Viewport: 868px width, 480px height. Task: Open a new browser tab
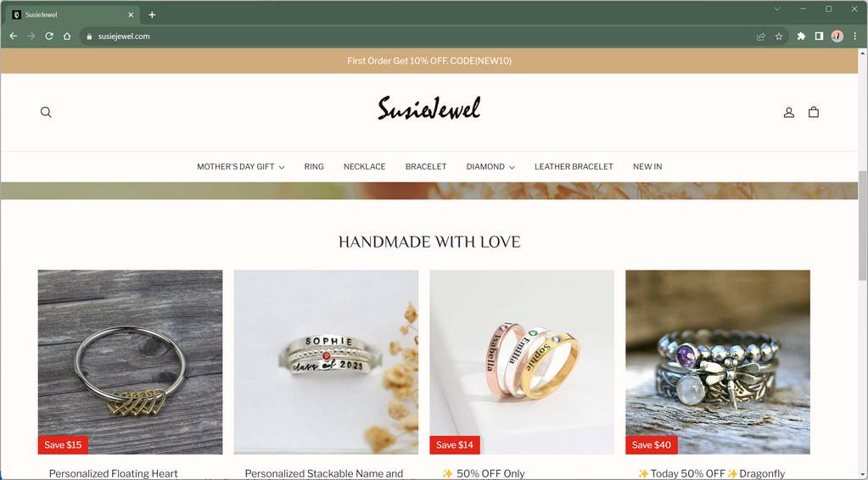click(152, 15)
